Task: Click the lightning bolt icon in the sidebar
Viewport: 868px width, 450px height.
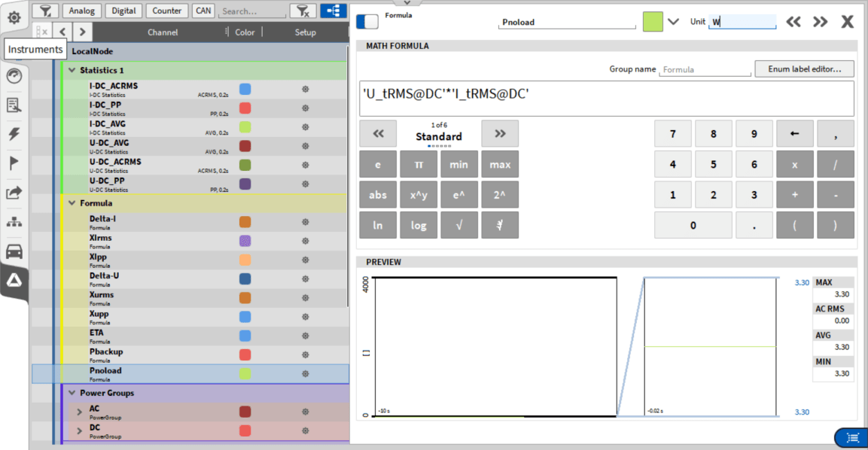Action: pos(14,134)
